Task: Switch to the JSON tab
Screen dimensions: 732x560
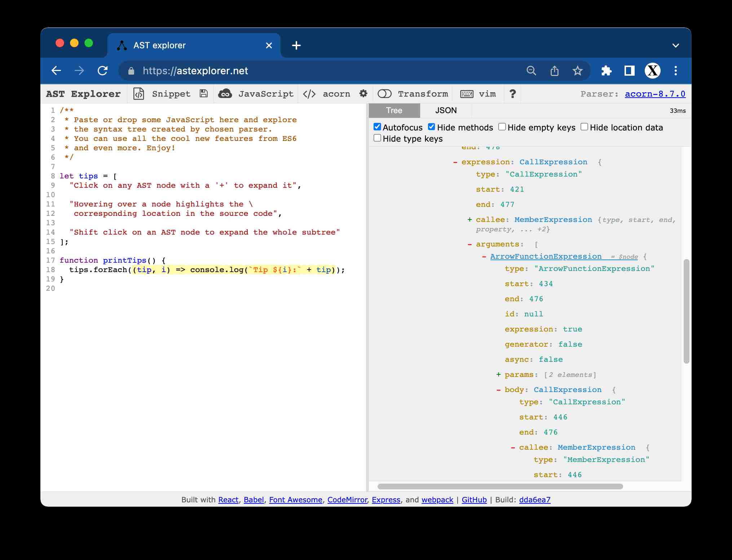Action: [x=446, y=110]
